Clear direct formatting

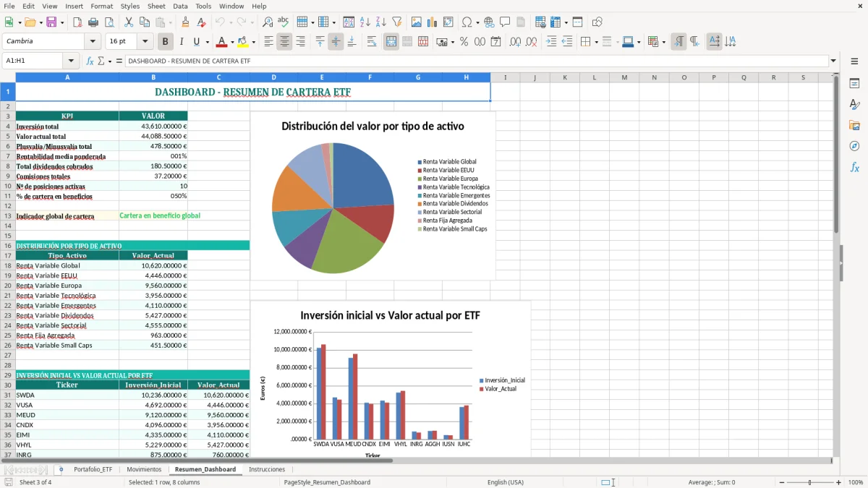coord(202,22)
